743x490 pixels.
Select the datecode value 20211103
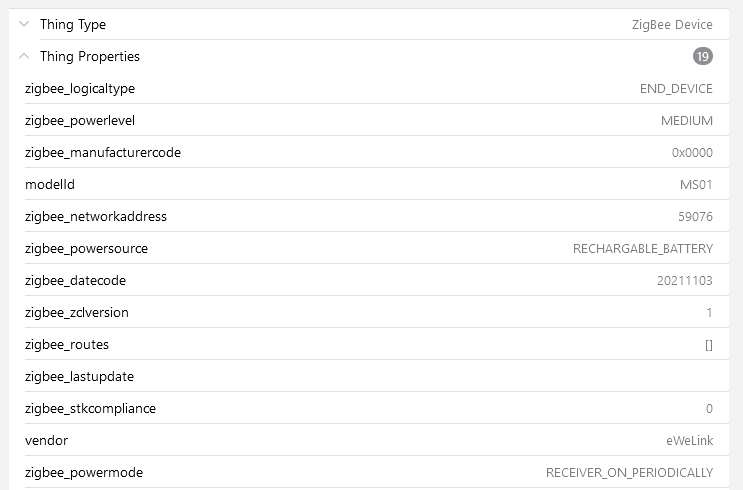tap(685, 281)
